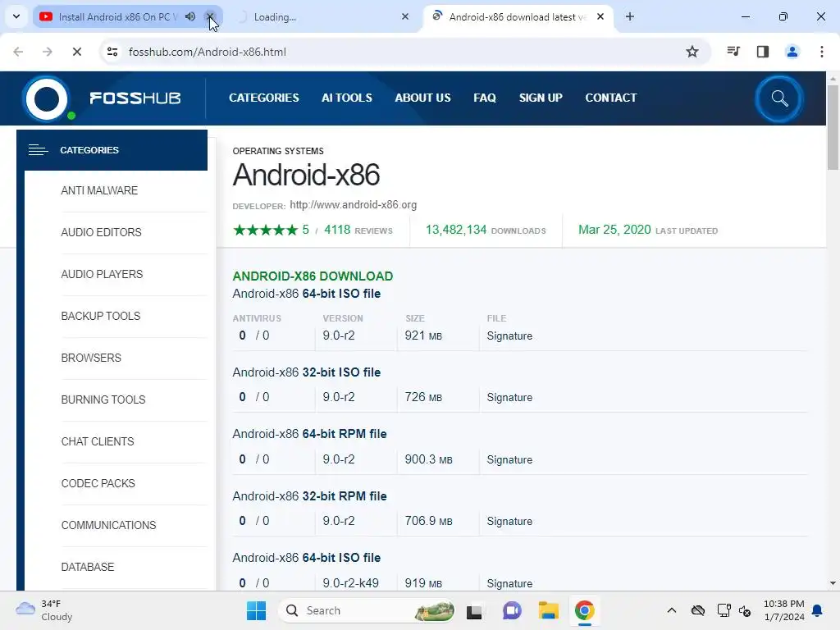Image resolution: width=840 pixels, height=630 pixels.
Task: Mute the YouTube tab's speaker icon
Action: (x=190, y=16)
